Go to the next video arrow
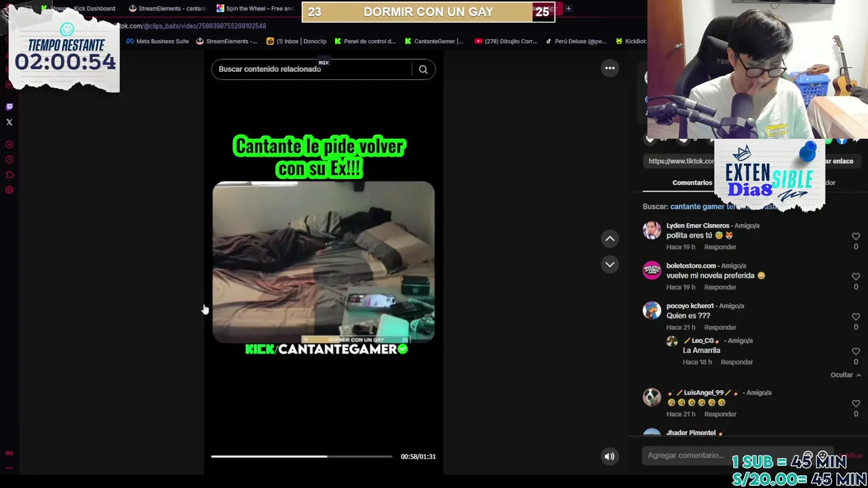868x488 pixels. (610, 264)
